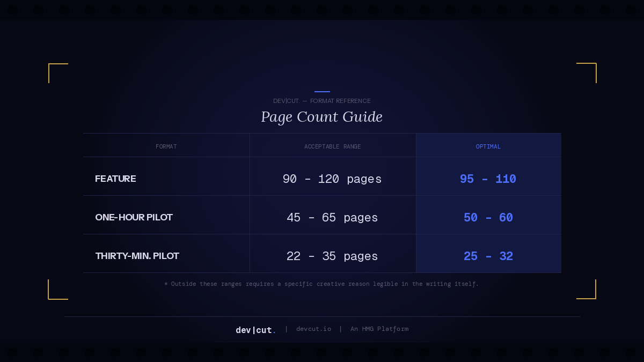Click the footnote about outside these ranges
The height and width of the screenshot is (362, 644).
[x=321, y=284]
